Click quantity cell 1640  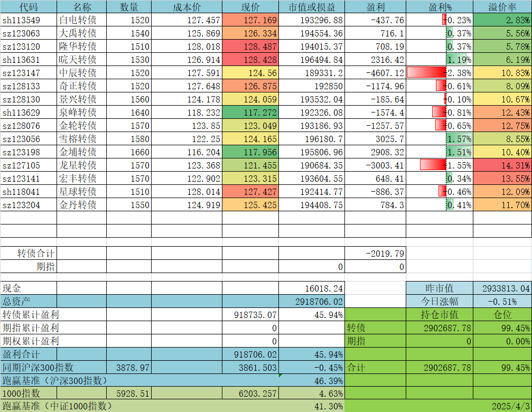tap(129, 113)
